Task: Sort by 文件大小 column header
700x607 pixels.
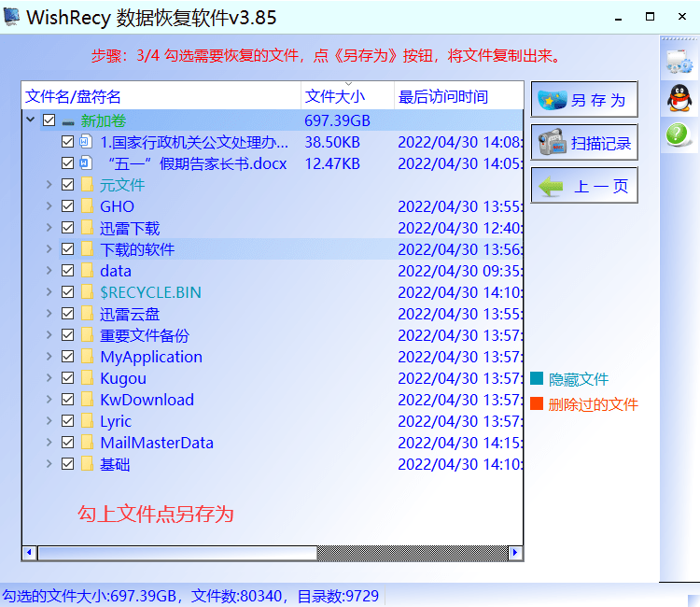Action: pos(335,97)
